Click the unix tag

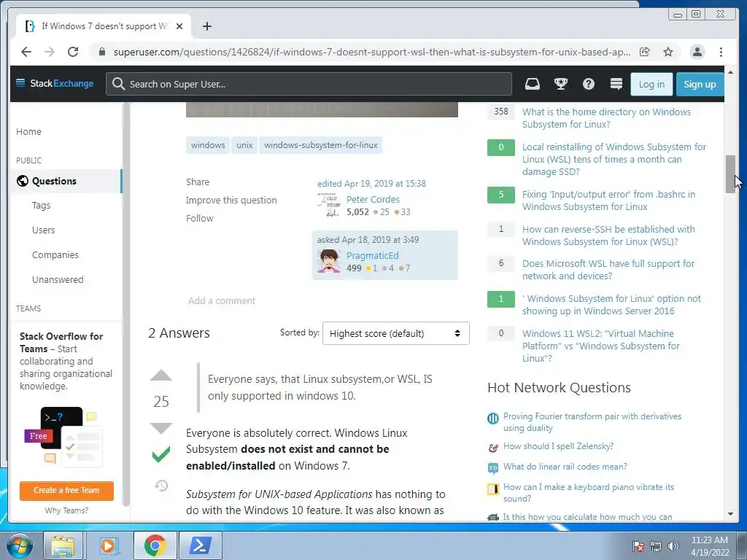244,145
